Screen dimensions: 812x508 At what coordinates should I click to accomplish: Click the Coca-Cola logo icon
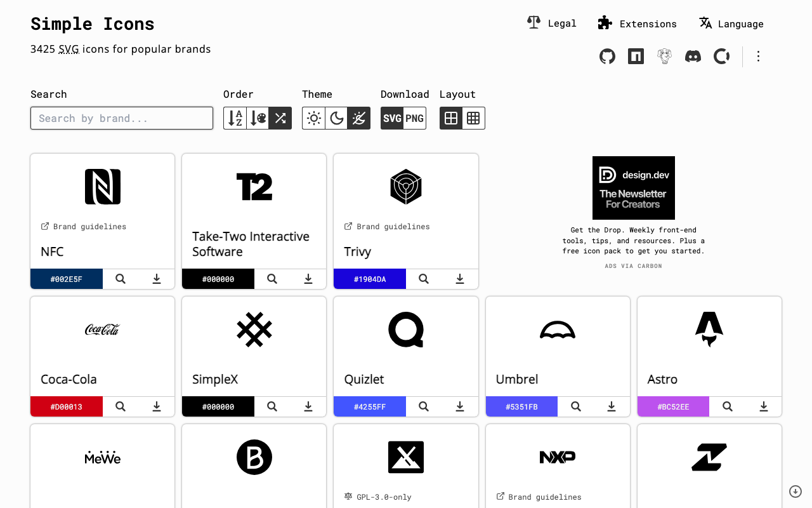[103, 330]
